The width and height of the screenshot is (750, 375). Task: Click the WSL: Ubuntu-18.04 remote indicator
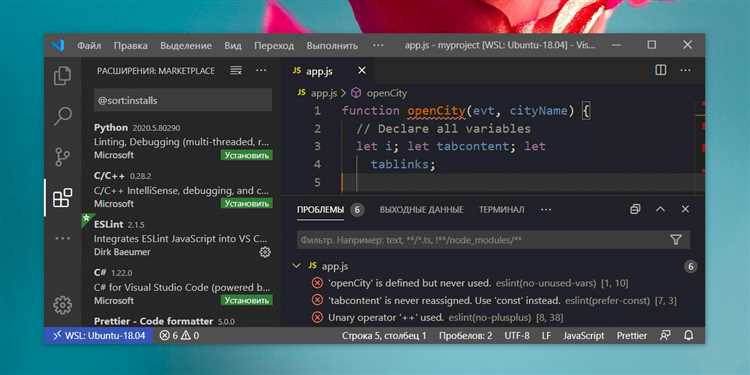pyautogui.click(x=99, y=336)
